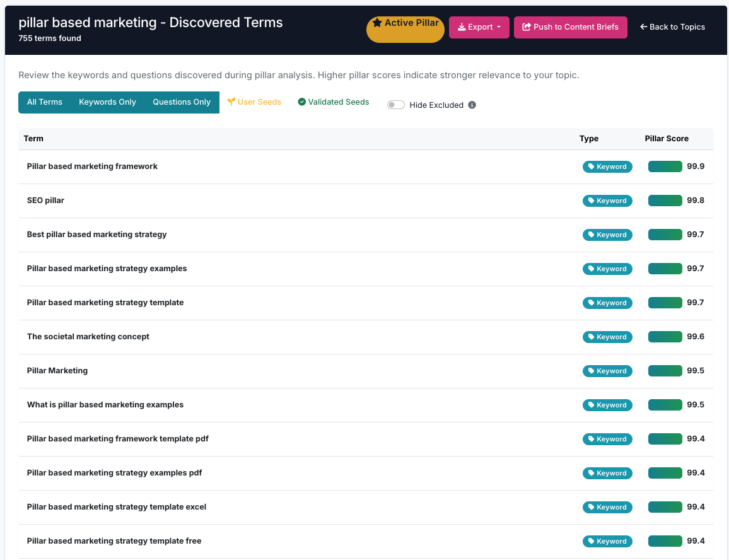Click the 99.8 pillar score value
Viewport: 729px width, 560px height.
click(696, 201)
